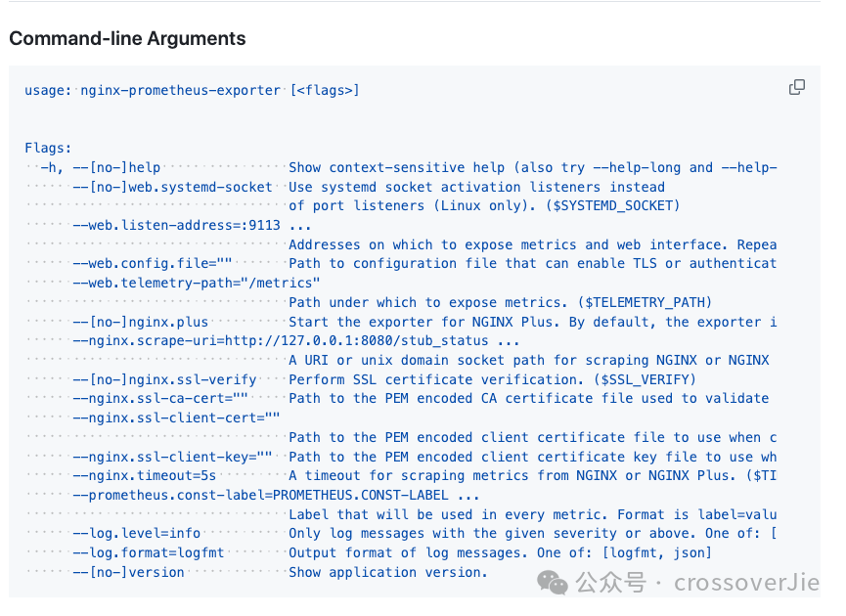846x616 pixels.
Task: Click the --nginx.timeout=5s flag
Action: pyautogui.click(x=145, y=475)
